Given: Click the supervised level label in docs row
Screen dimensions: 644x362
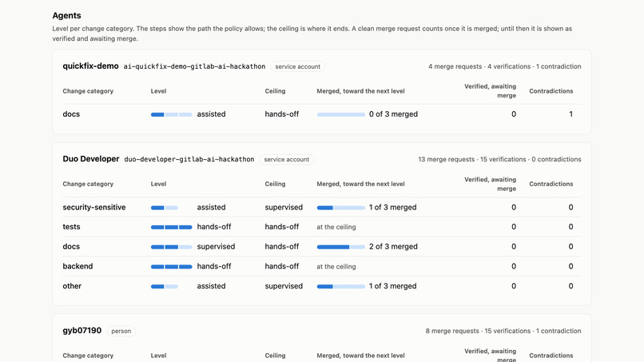Looking at the screenshot, I should coord(216,247).
